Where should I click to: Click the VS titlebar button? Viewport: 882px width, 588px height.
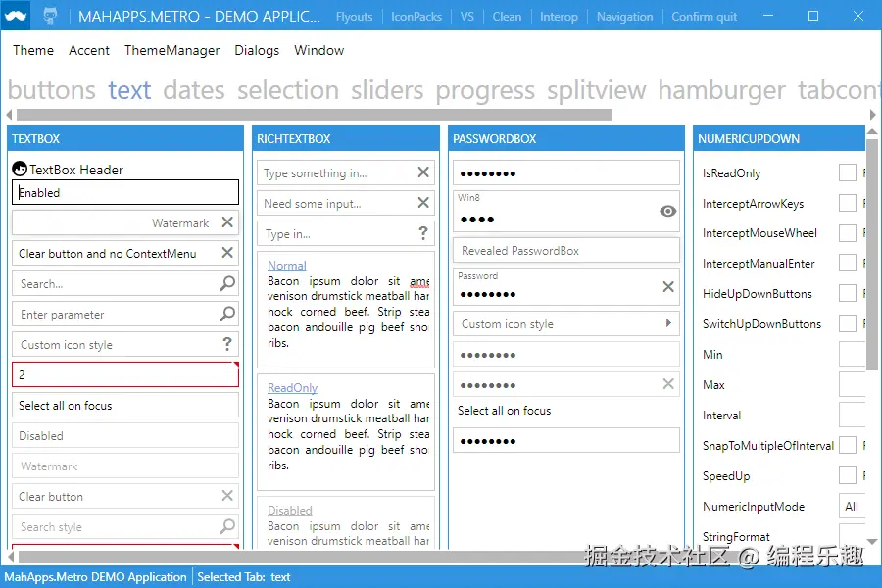466,17
